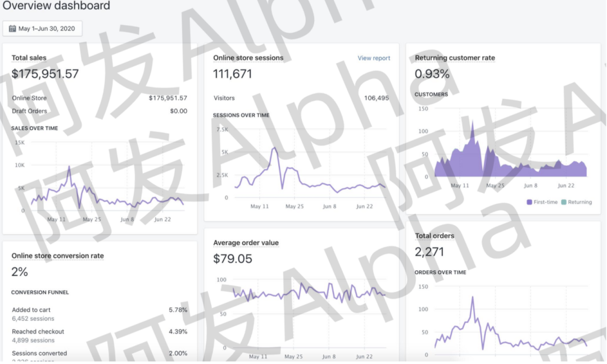The width and height of the screenshot is (607, 364).
Task: Click the calendar icon in date picker
Action: pos(12,29)
